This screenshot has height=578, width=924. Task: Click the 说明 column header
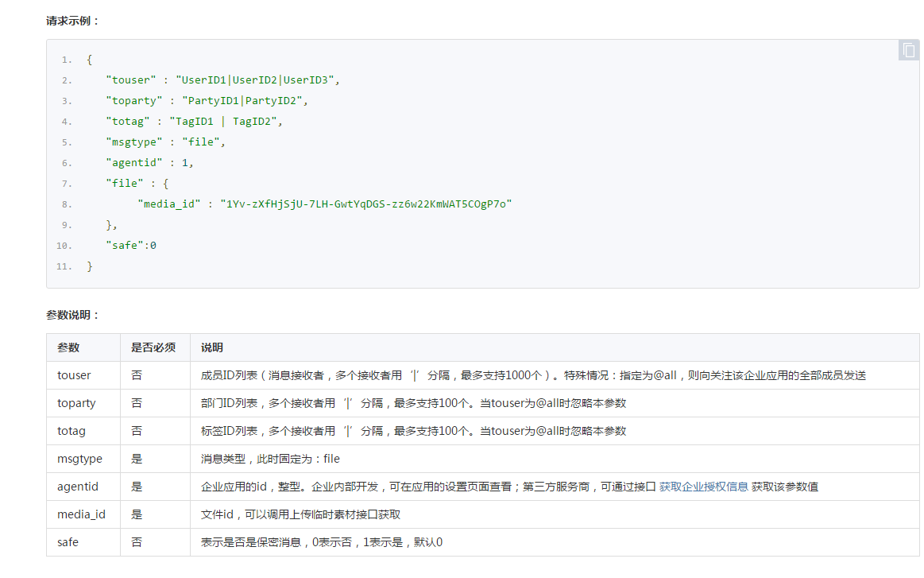pyautogui.click(x=212, y=347)
